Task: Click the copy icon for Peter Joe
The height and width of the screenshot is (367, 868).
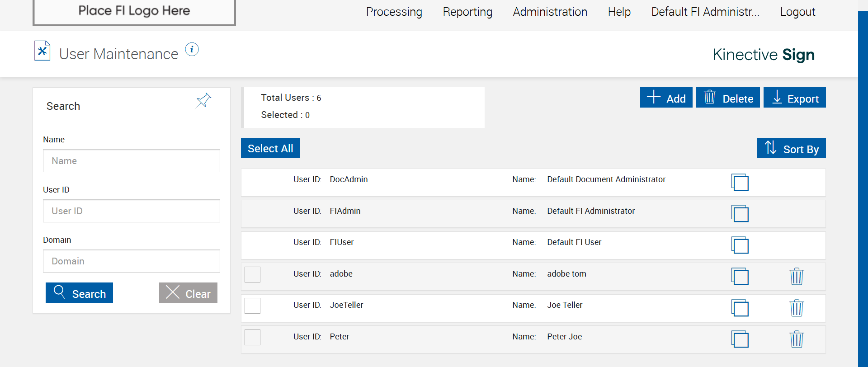Action: (740, 339)
